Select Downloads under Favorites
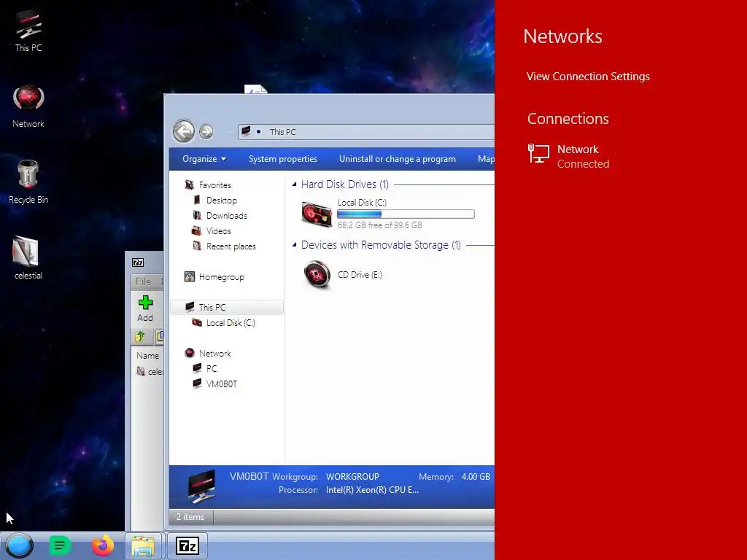The image size is (747, 560). 227,216
